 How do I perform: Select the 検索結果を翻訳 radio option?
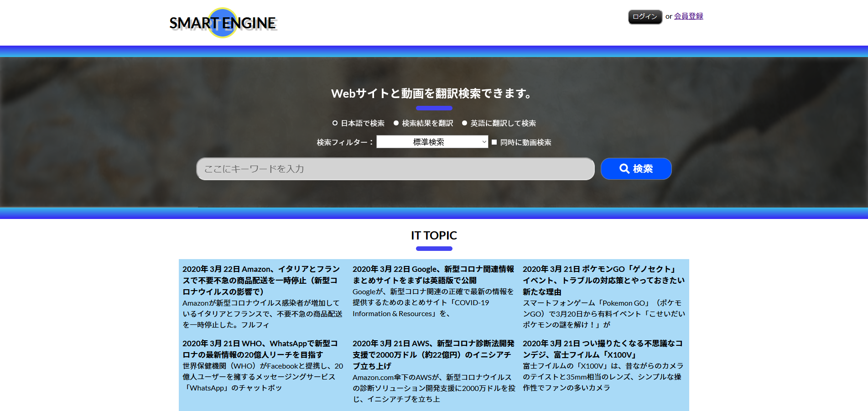[x=396, y=123]
